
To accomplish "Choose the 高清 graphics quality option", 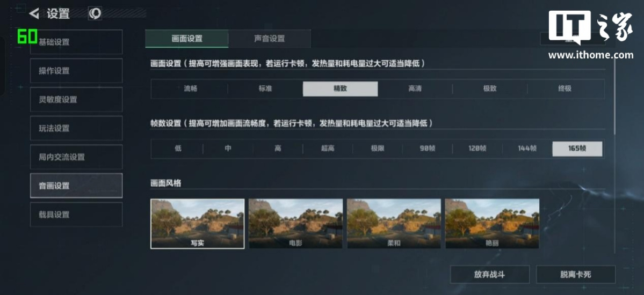I will (415, 88).
